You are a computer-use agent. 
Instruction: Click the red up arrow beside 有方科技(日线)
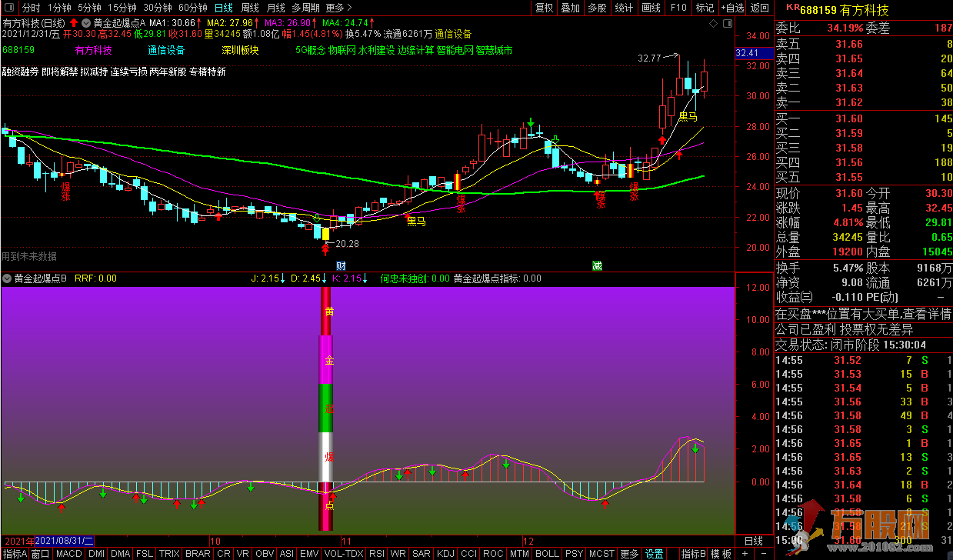[x=74, y=23]
